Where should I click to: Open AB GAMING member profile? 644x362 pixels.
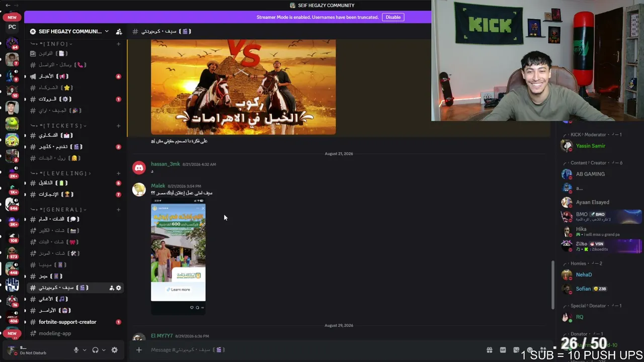591,174
